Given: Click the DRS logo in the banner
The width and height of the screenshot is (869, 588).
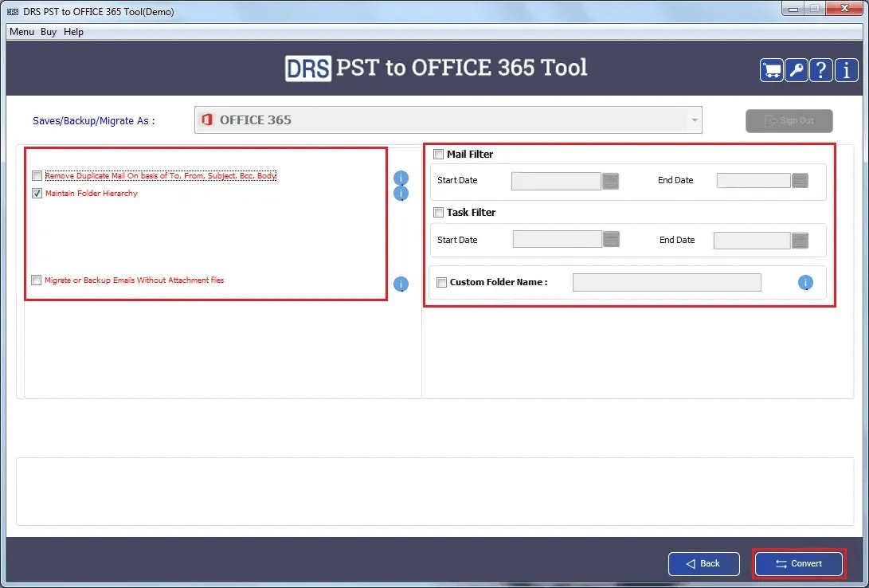Looking at the screenshot, I should point(308,69).
